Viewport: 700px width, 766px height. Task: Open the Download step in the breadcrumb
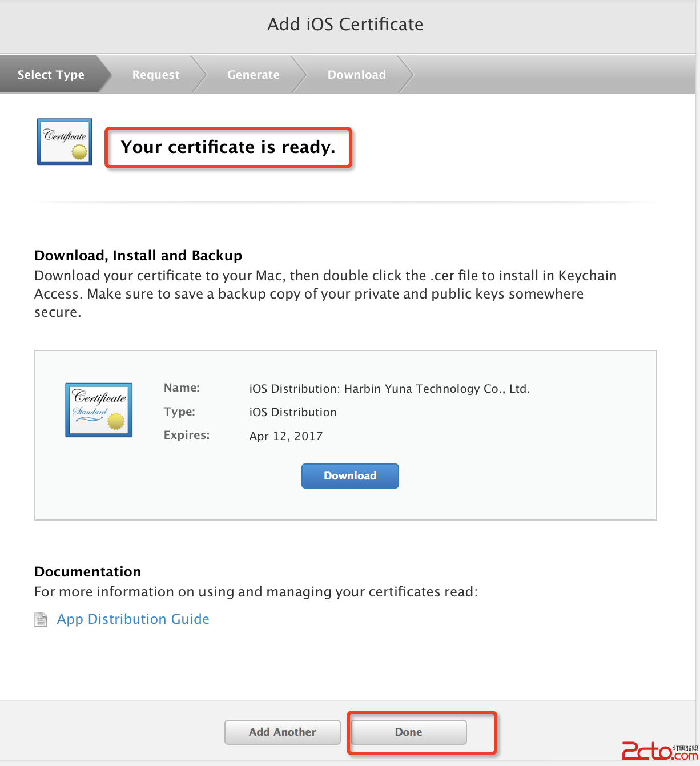pyautogui.click(x=356, y=75)
